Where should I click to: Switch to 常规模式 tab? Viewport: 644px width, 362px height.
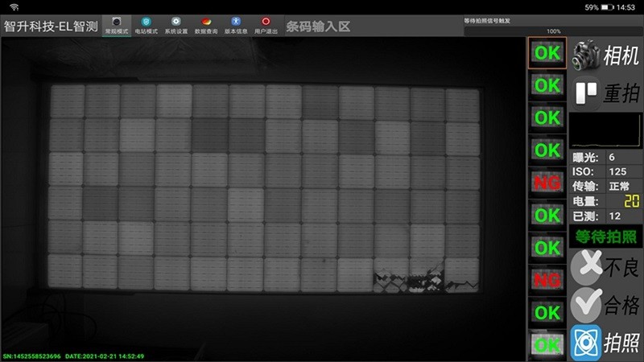pyautogui.click(x=117, y=24)
